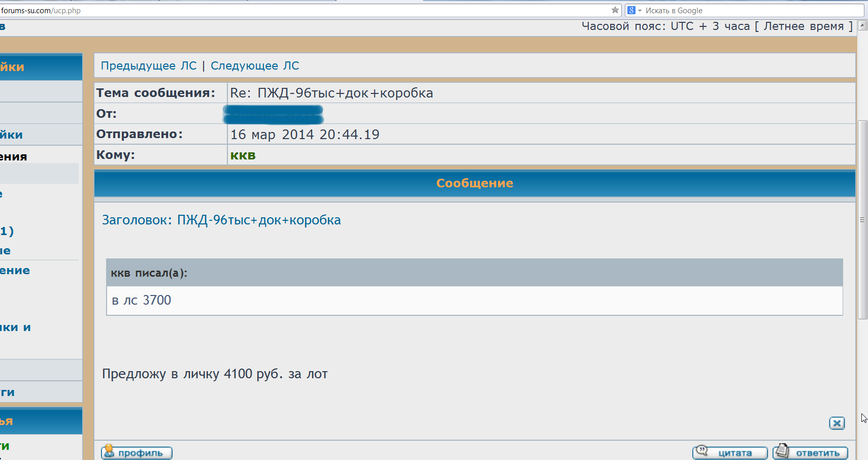
Task: Click sidebar link ending in 'ение'
Action: 15,271
